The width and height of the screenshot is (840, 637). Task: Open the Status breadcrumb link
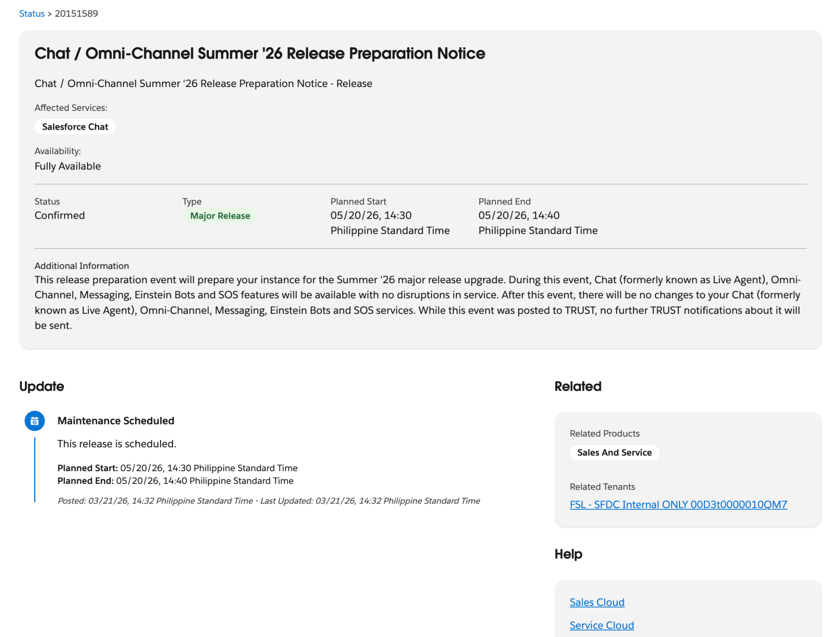[32, 14]
